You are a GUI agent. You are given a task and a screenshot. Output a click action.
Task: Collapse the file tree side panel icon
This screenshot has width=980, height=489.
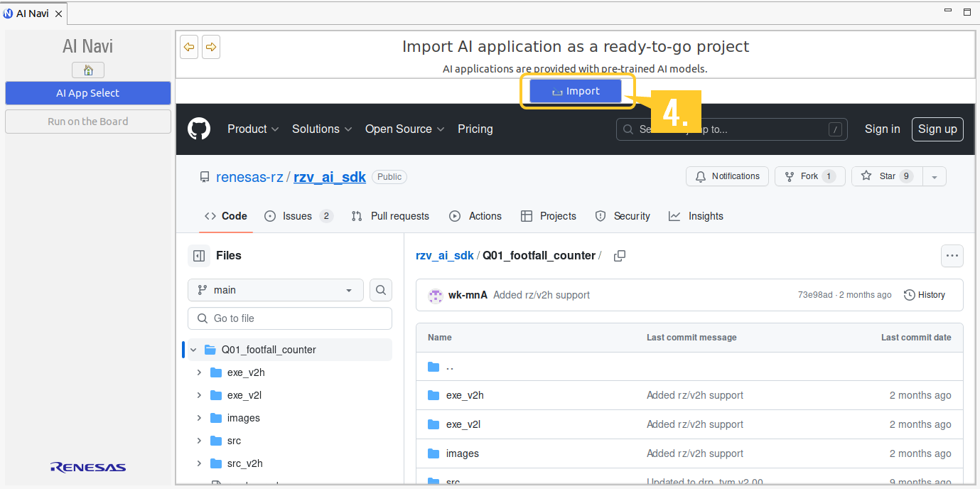(x=199, y=256)
